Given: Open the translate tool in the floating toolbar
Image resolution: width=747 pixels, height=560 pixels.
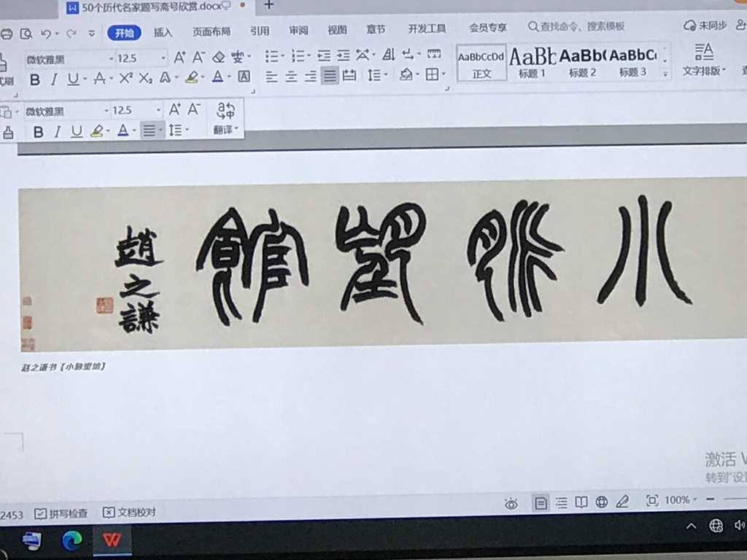Looking at the screenshot, I should coord(225,118).
